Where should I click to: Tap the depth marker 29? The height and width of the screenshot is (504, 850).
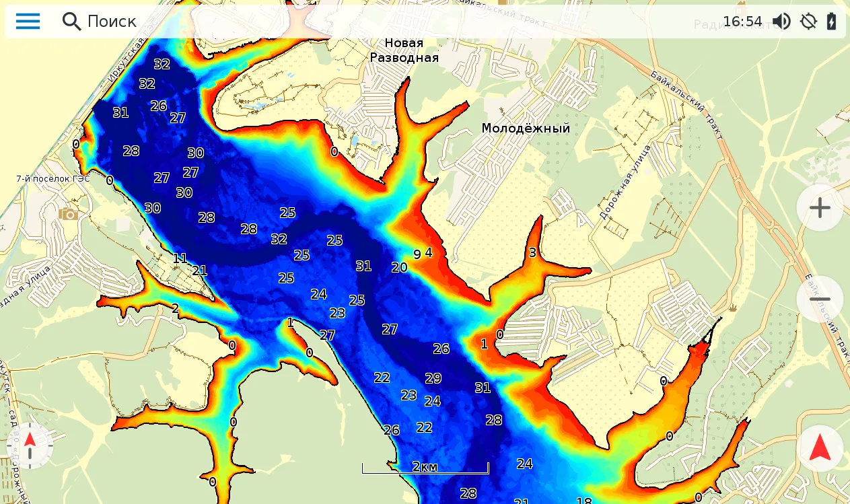tap(433, 378)
